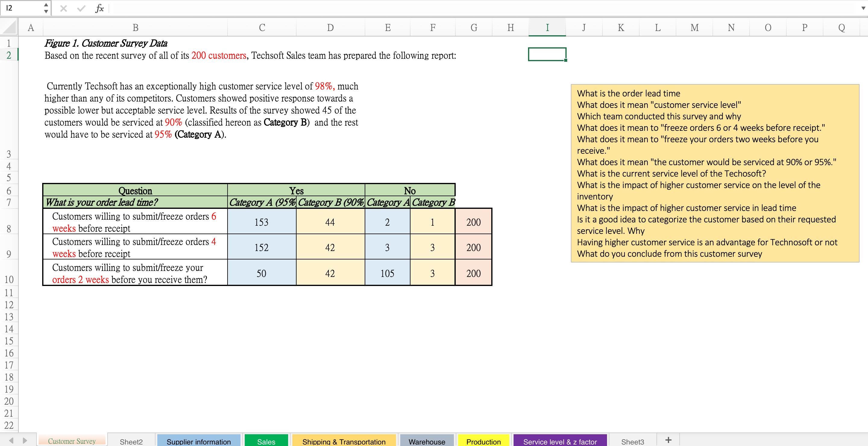This screenshot has width=868, height=446.
Task: Open the Name Box dropdown arrows
Action: tap(46, 8)
